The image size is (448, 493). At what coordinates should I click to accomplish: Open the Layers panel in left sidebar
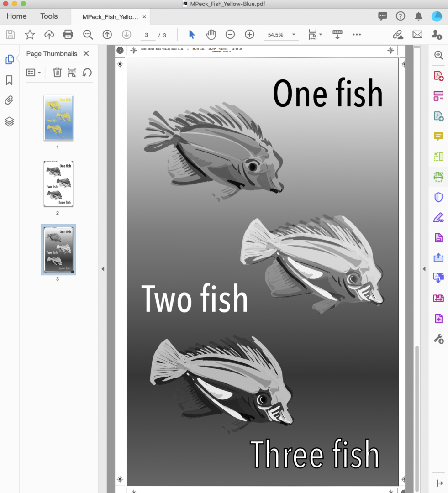(x=10, y=121)
